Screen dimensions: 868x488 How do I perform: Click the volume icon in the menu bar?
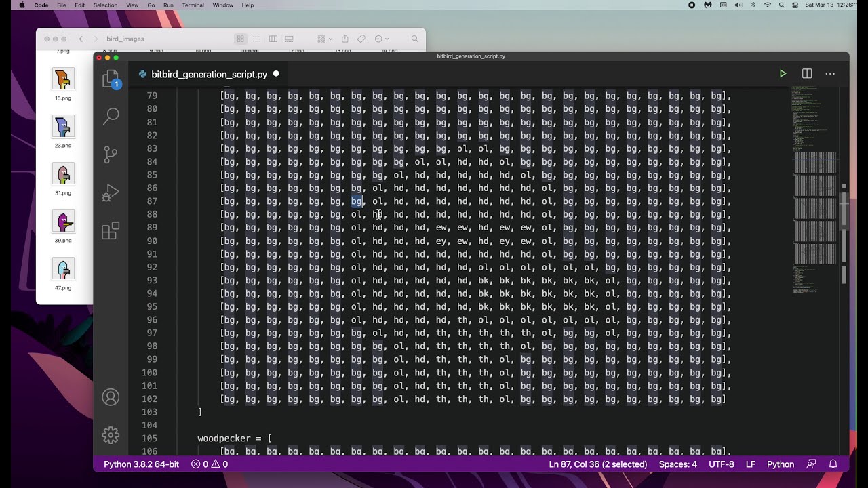click(x=738, y=5)
